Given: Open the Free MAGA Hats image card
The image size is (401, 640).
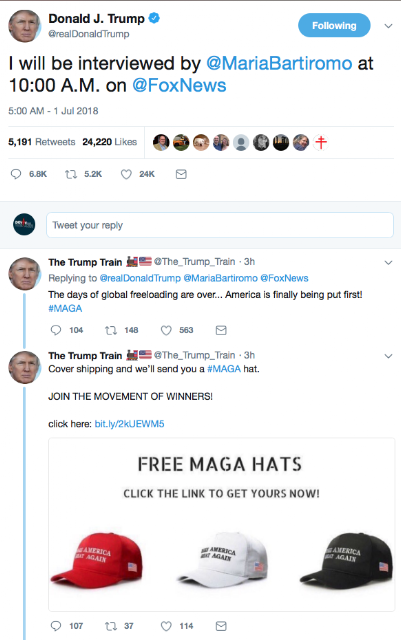Looking at the screenshot, I should pyautogui.click(x=222, y=524).
